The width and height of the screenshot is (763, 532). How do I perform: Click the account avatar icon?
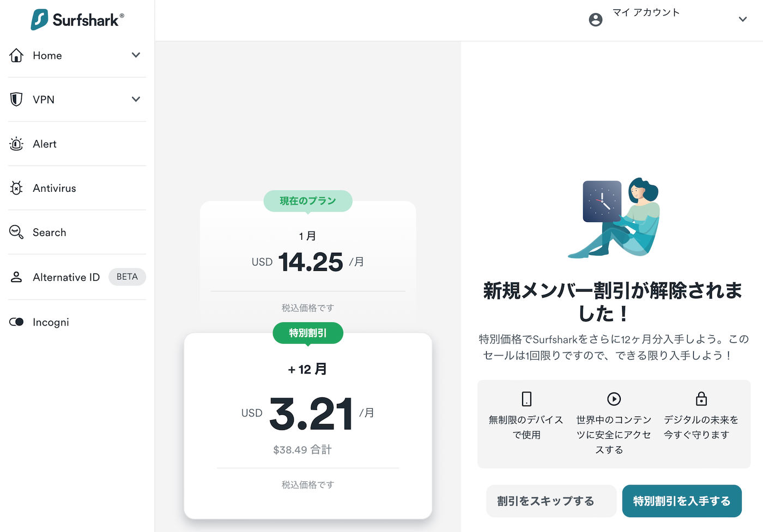click(596, 20)
